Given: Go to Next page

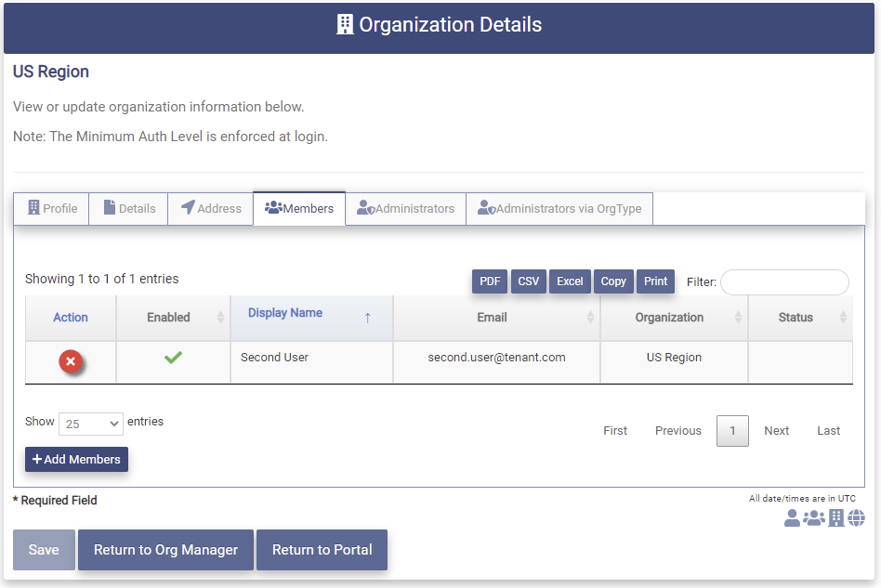Looking at the screenshot, I should (x=777, y=431).
